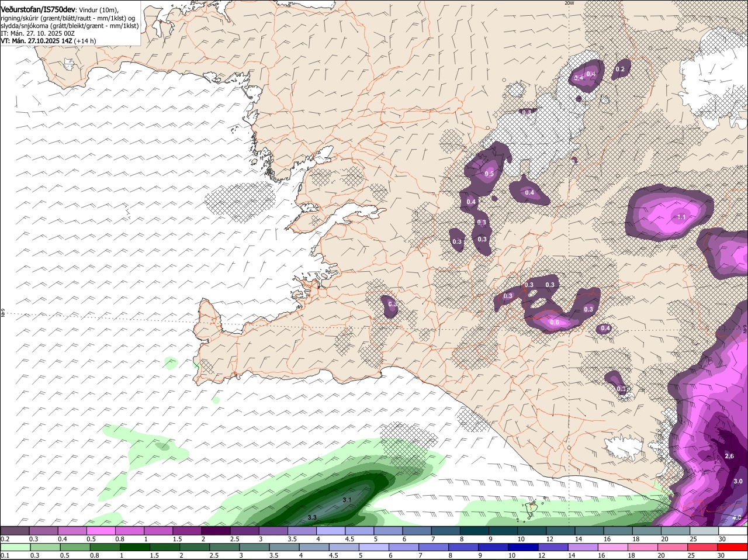The width and height of the screenshot is (748, 560).
Task: Click the 'VT: Mán. 27.10.2025 14Z (+14 h)' line
Action: point(49,41)
